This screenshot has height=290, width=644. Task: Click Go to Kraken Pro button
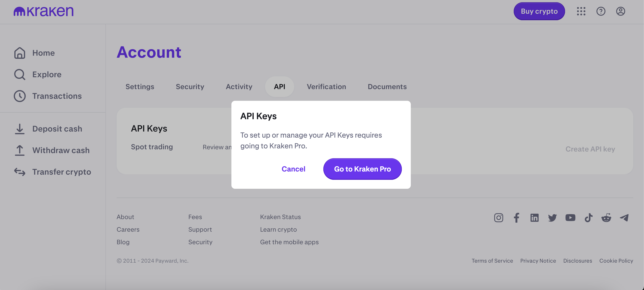(362, 169)
